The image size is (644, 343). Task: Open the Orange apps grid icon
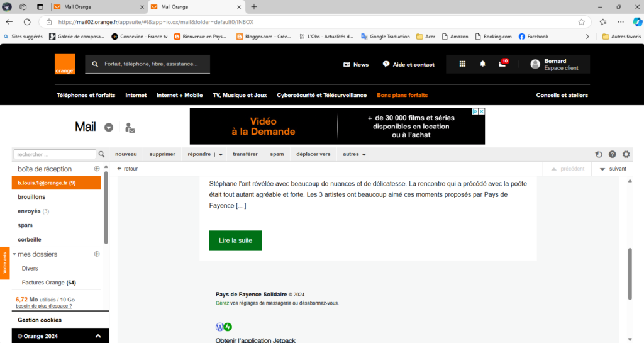(462, 64)
